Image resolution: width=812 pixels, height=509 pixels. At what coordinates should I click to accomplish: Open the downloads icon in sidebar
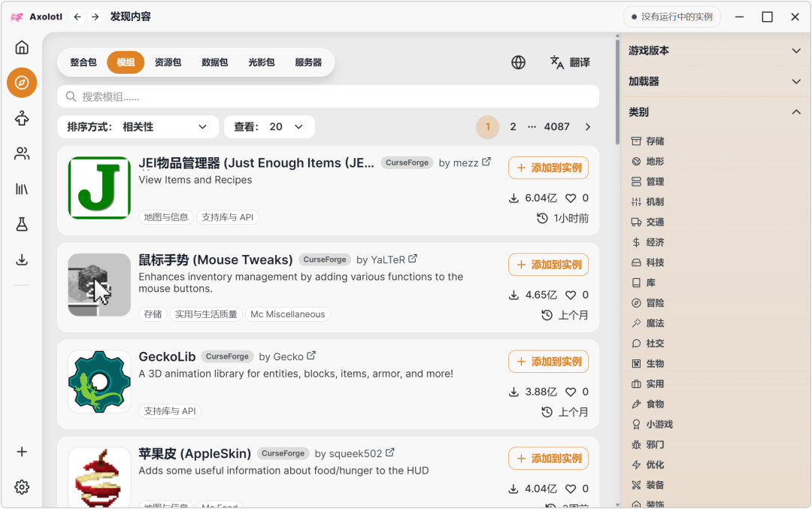click(22, 259)
